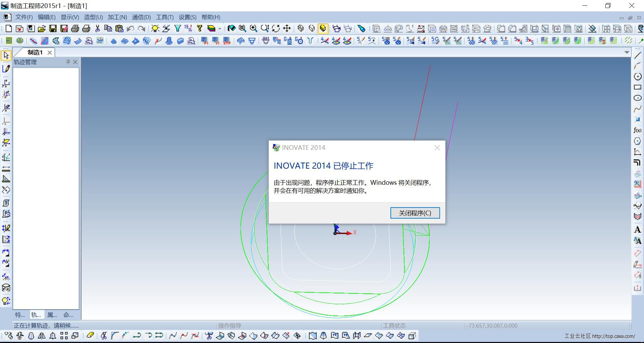Select the ellipse drawing tool
The width and height of the screenshot is (644, 343).
click(637, 98)
